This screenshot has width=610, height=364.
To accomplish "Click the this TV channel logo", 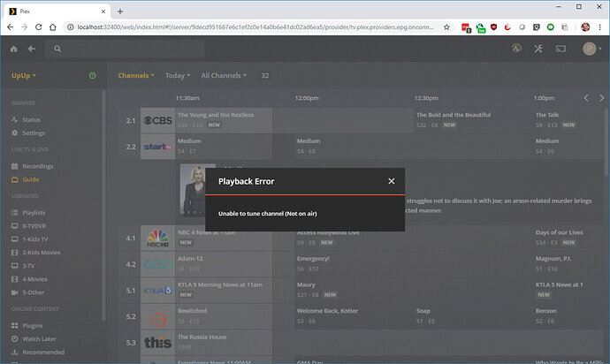I will [158, 343].
